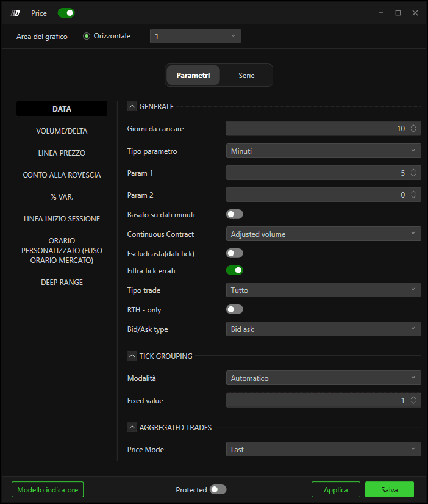Viewport: 428px width, 504px height.
Task: Select the Orizzontale radio button
Action: [87, 36]
